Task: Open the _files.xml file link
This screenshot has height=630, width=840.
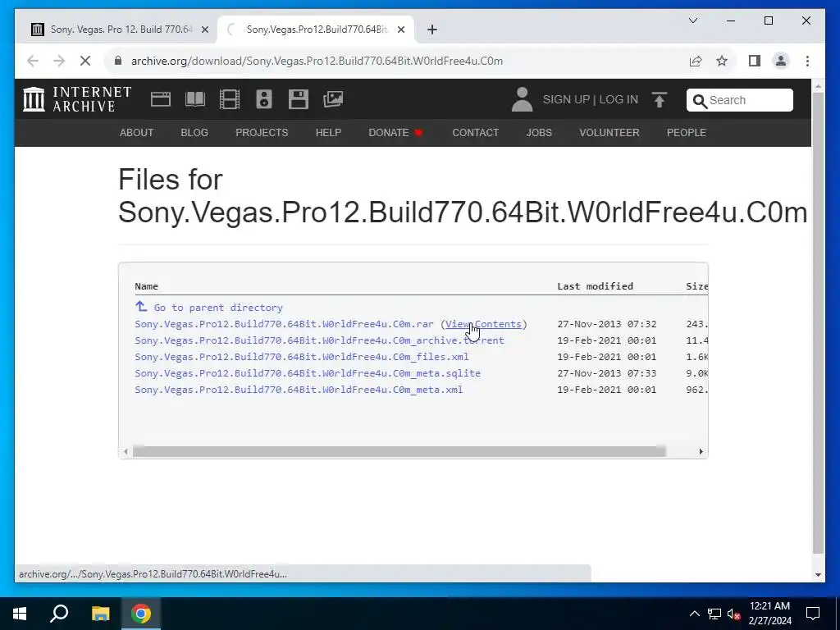Action: click(x=302, y=357)
